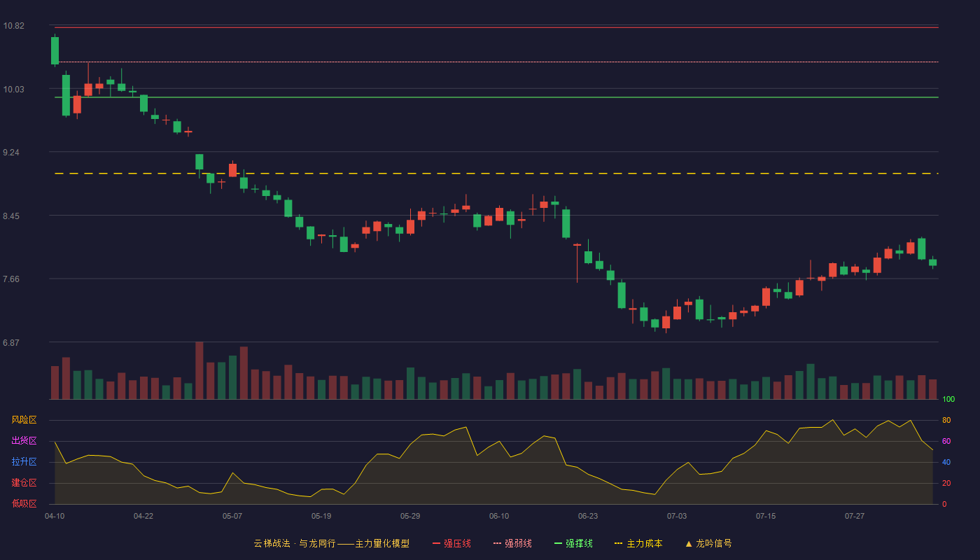Toggle the 龙吟信号 legend series

[708, 543]
